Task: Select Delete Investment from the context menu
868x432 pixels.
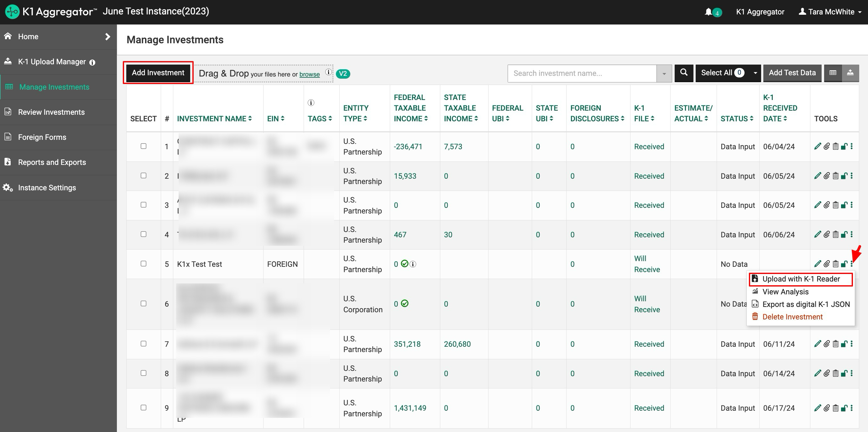Action: [792, 317]
